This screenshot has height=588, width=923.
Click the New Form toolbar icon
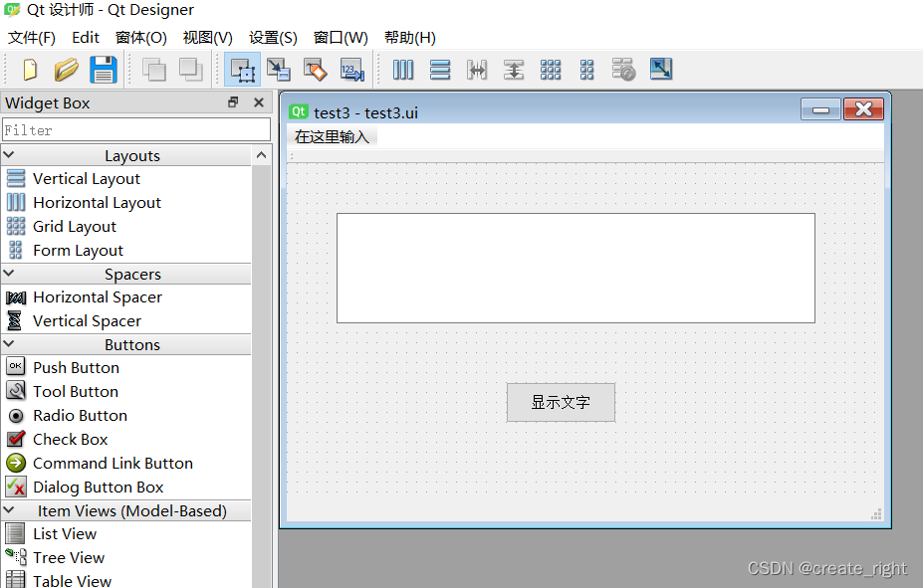[30, 70]
